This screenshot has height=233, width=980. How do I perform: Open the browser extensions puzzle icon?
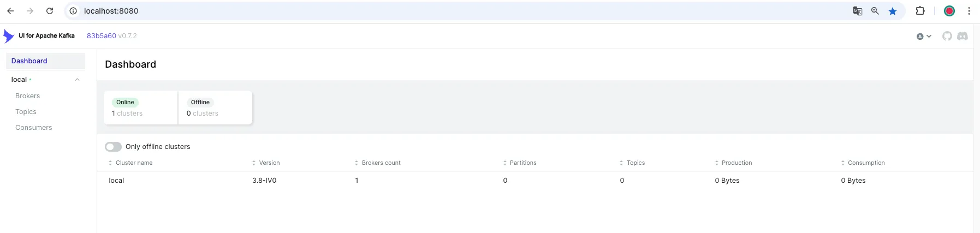[920, 11]
